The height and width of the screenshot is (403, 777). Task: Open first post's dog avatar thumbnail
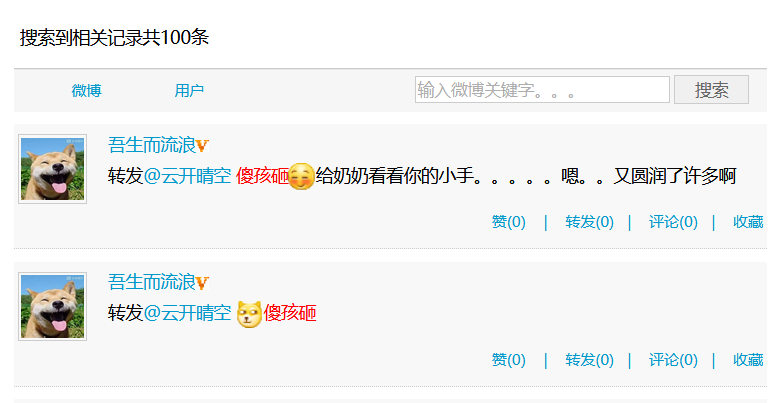(x=53, y=169)
